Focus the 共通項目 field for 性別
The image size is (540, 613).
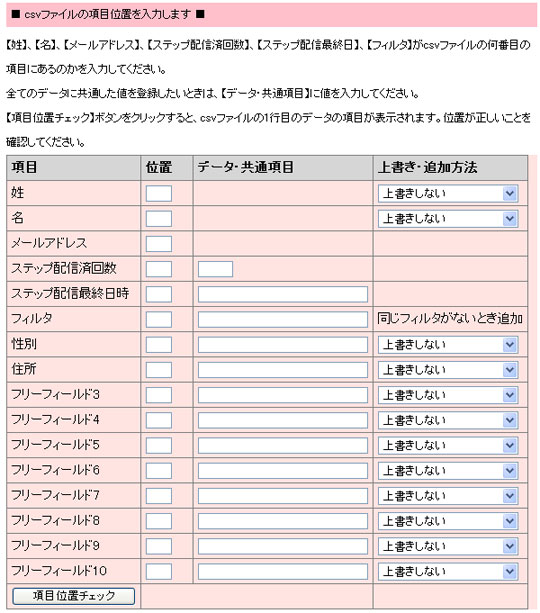coord(283,345)
